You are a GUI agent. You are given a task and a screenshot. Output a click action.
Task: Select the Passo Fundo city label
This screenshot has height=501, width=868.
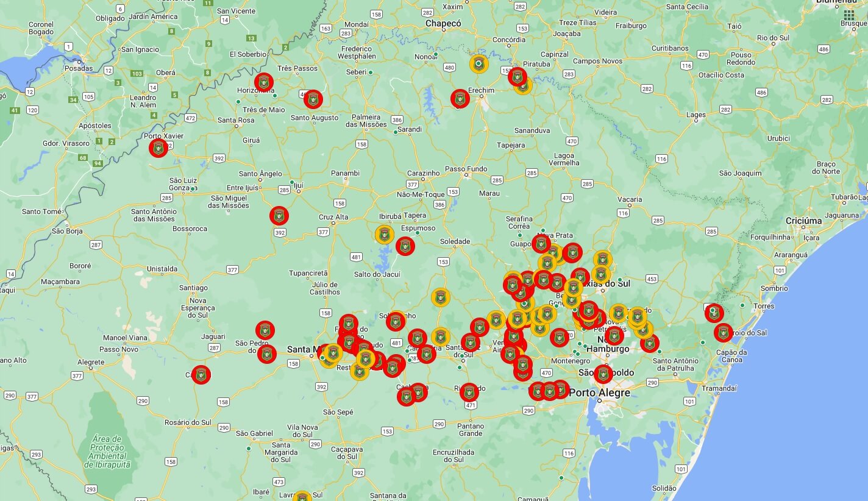pyautogui.click(x=466, y=169)
